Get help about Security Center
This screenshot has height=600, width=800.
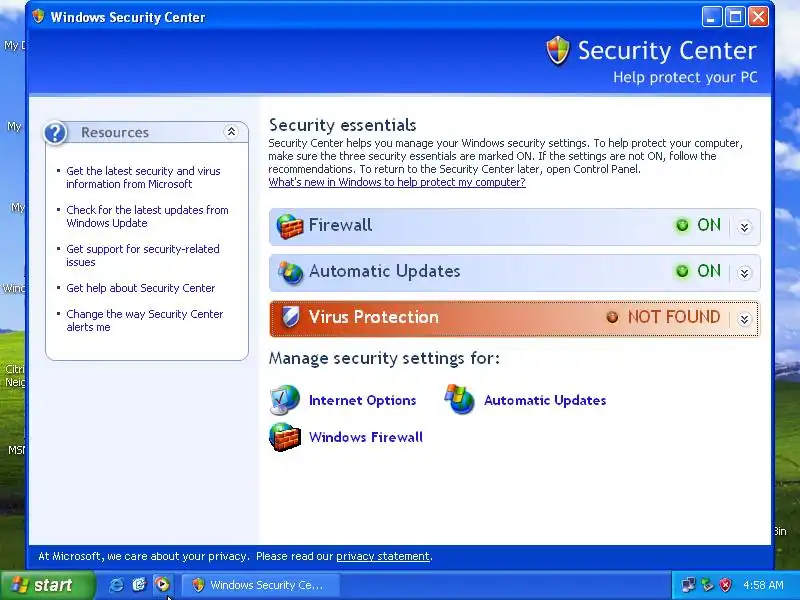click(x=141, y=288)
